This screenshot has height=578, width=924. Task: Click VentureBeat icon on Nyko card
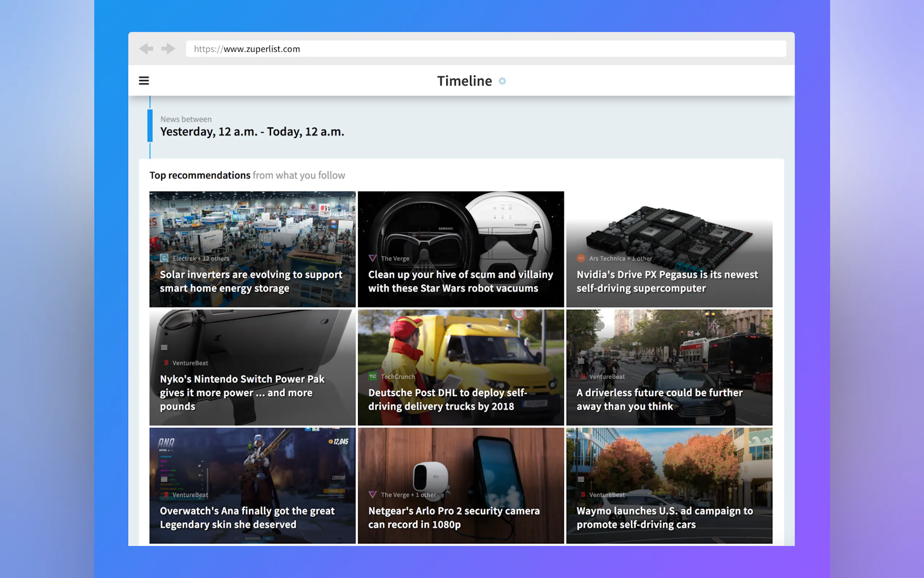click(x=166, y=363)
